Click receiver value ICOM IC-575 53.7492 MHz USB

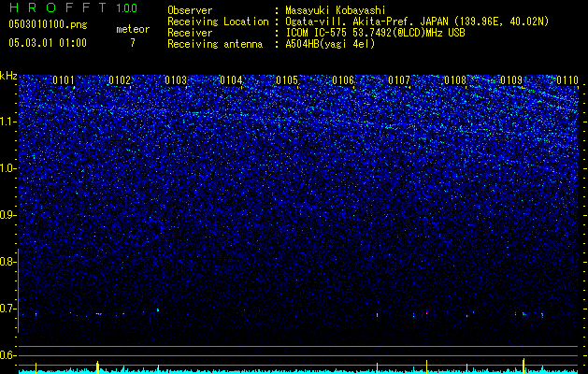click(x=375, y=33)
